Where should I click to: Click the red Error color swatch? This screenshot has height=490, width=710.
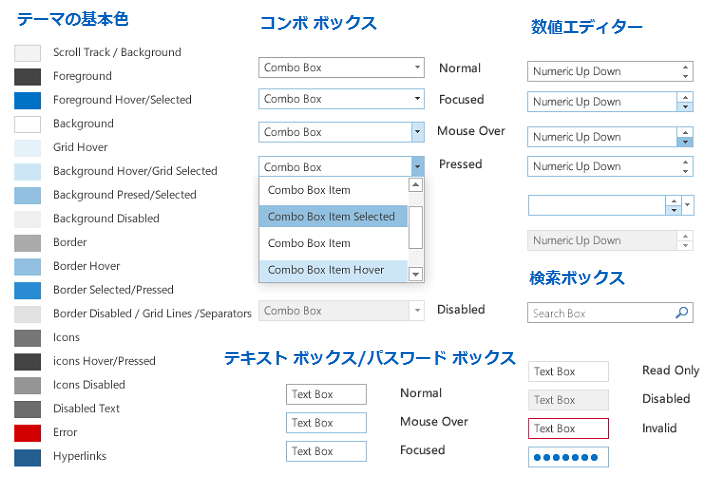(28, 433)
